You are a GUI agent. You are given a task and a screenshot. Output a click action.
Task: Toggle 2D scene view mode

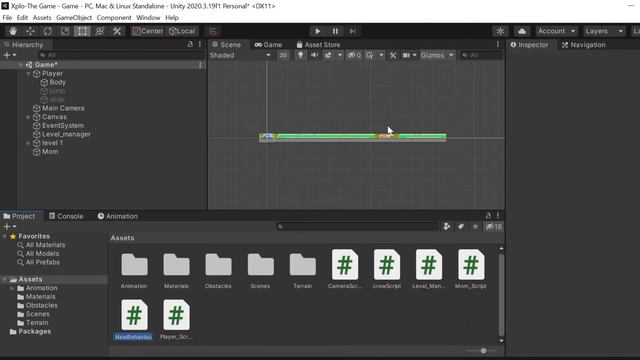pos(283,55)
